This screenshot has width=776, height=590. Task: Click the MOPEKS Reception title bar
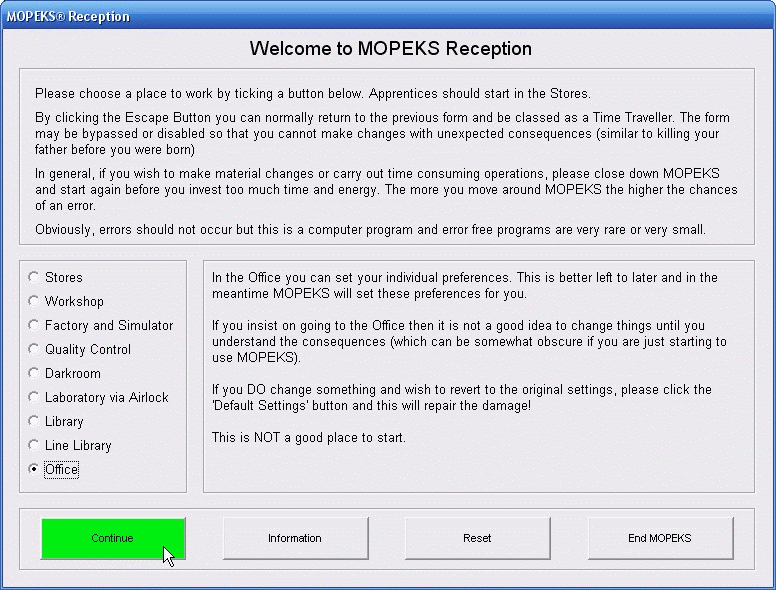coord(388,16)
